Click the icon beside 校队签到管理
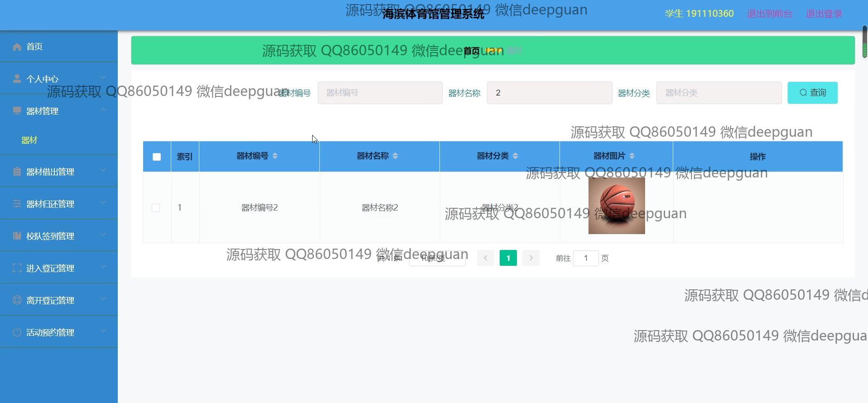Image resolution: width=868 pixels, height=403 pixels. [17, 236]
